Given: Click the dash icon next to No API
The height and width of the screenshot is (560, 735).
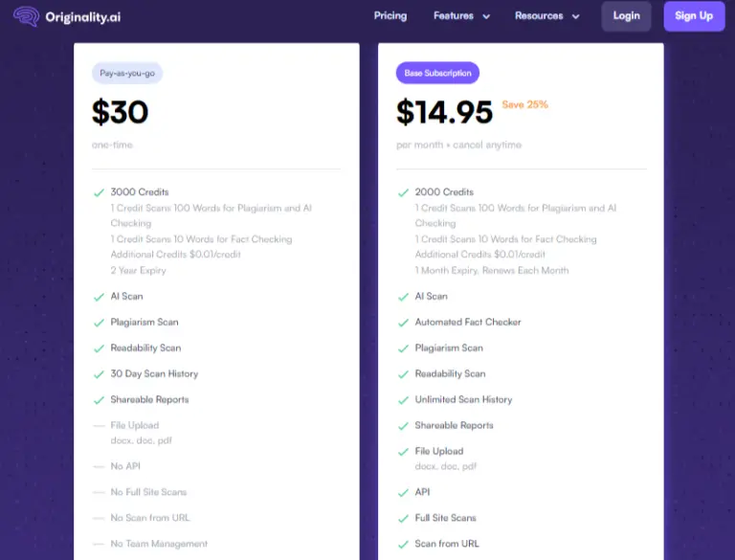Looking at the screenshot, I should coord(99,466).
